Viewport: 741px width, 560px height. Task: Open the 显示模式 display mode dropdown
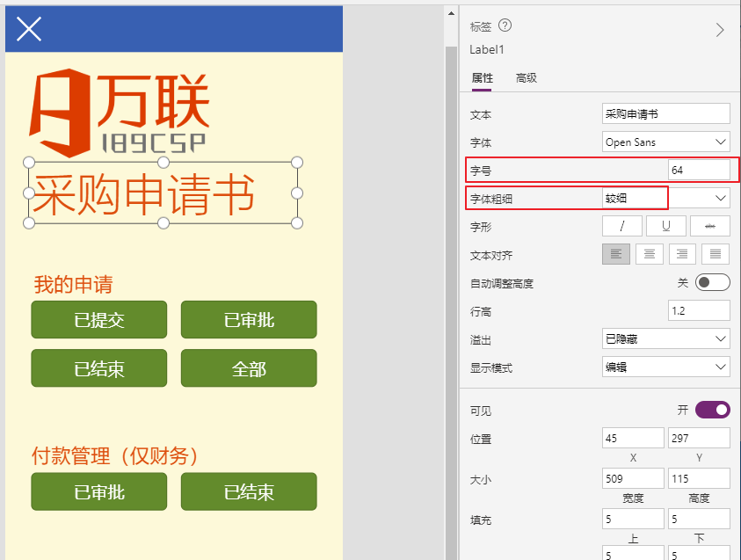tap(666, 367)
